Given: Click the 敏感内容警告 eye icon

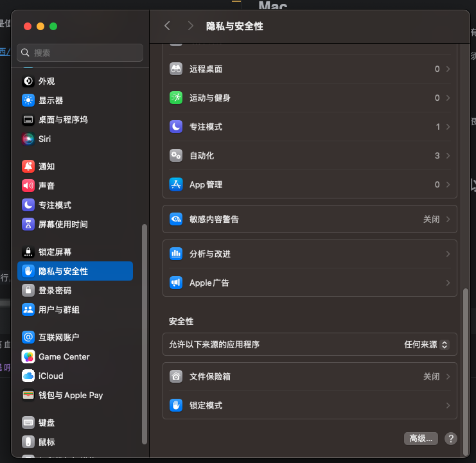Looking at the screenshot, I should (176, 219).
